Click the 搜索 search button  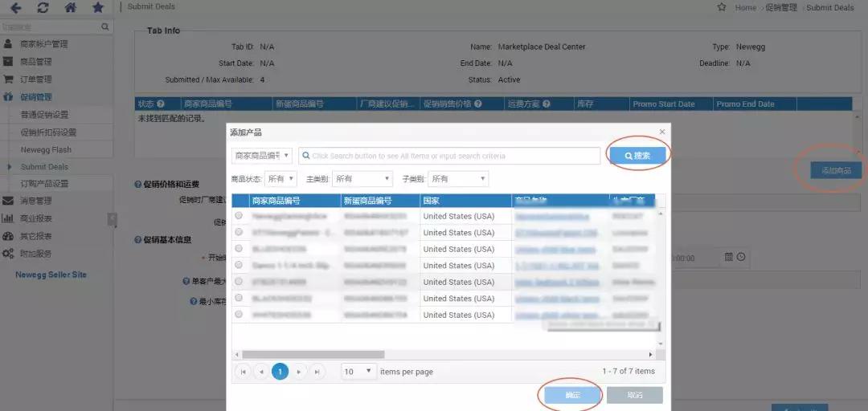coord(637,156)
